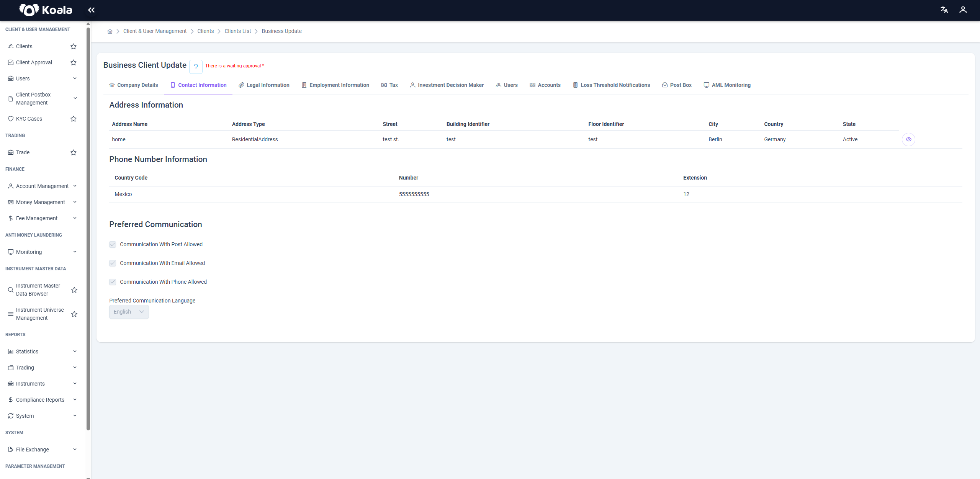This screenshot has height=479, width=980.
Task: Favorite Clients with the star icon
Action: (x=74, y=46)
